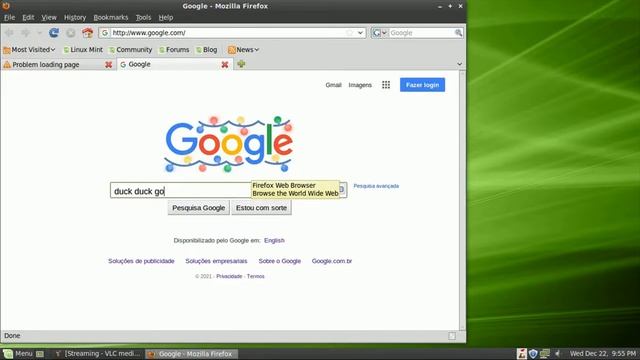Click the Pesquisa Google button
Screen dimensions: 640x360
[x=198, y=208]
